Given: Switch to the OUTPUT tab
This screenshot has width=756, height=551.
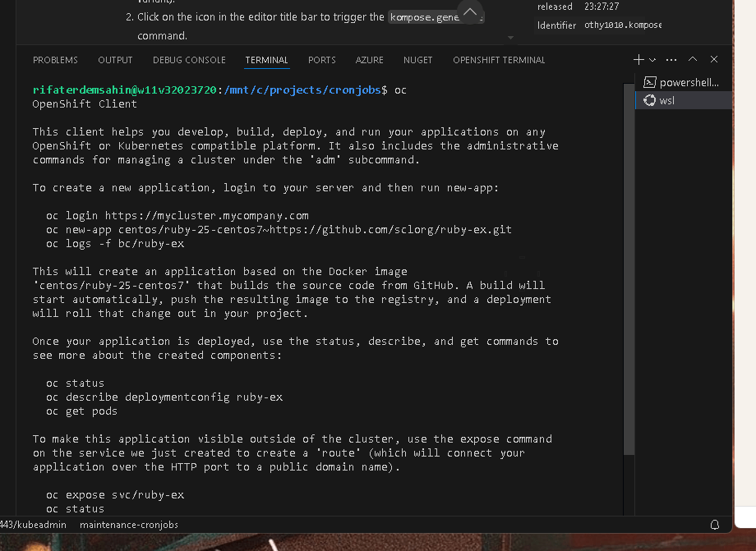Looking at the screenshot, I should point(115,60).
